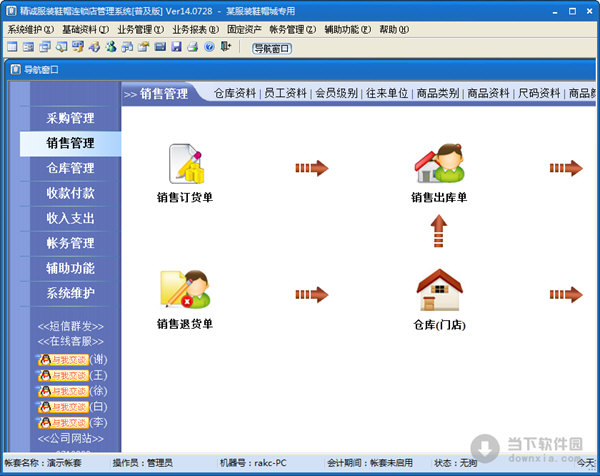Open the 员工资料 shortcut link

(x=285, y=93)
